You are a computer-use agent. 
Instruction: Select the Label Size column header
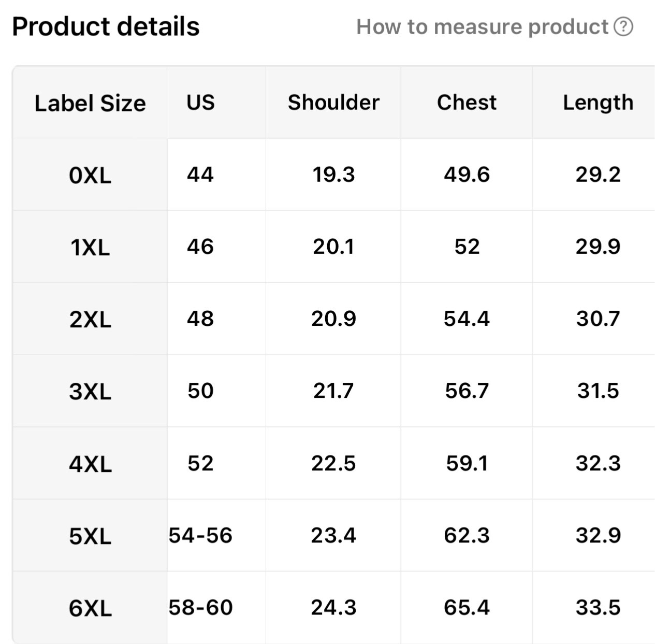[x=90, y=103]
